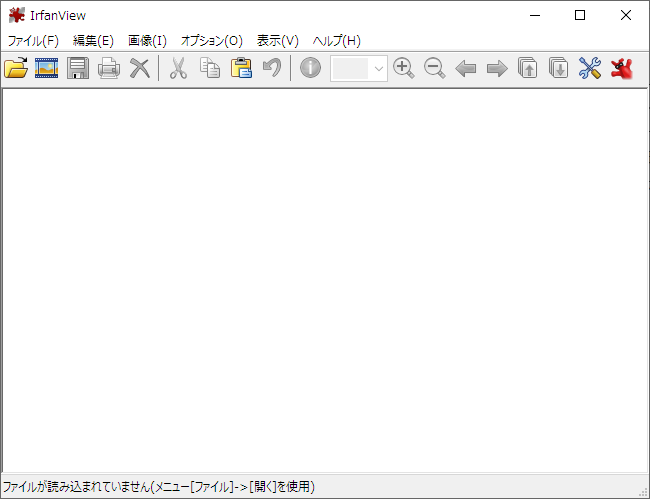The width and height of the screenshot is (650, 500).
Task: Open a file with the folder icon
Action: (16, 68)
